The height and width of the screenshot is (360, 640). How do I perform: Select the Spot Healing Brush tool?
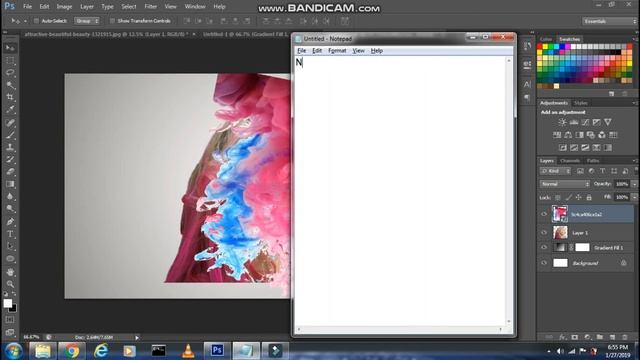pos(10,123)
